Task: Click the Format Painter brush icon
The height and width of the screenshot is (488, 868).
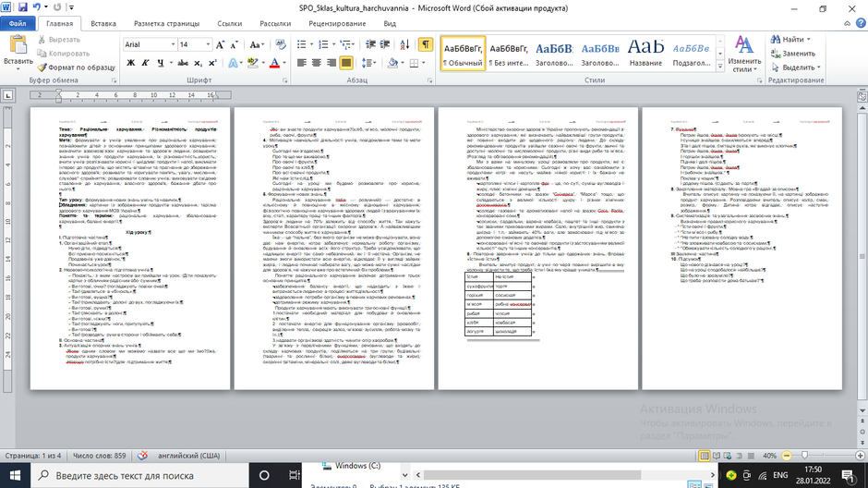Action: coord(42,67)
